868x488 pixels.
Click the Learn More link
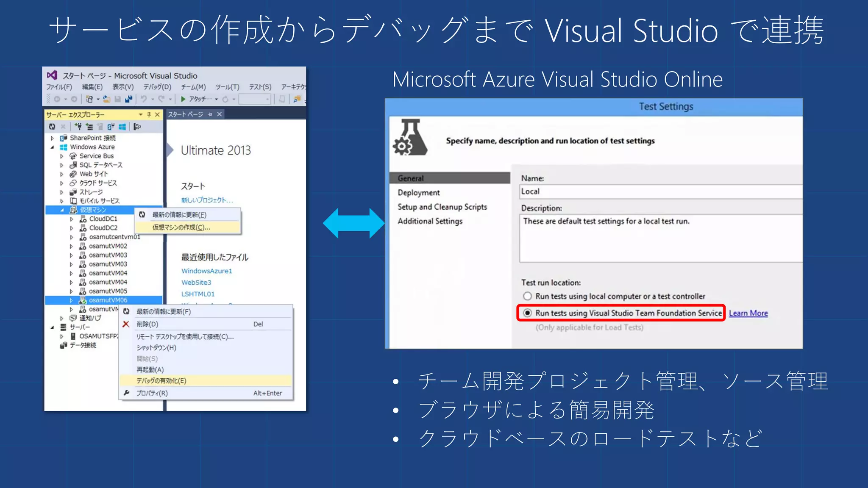click(x=748, y=313)
